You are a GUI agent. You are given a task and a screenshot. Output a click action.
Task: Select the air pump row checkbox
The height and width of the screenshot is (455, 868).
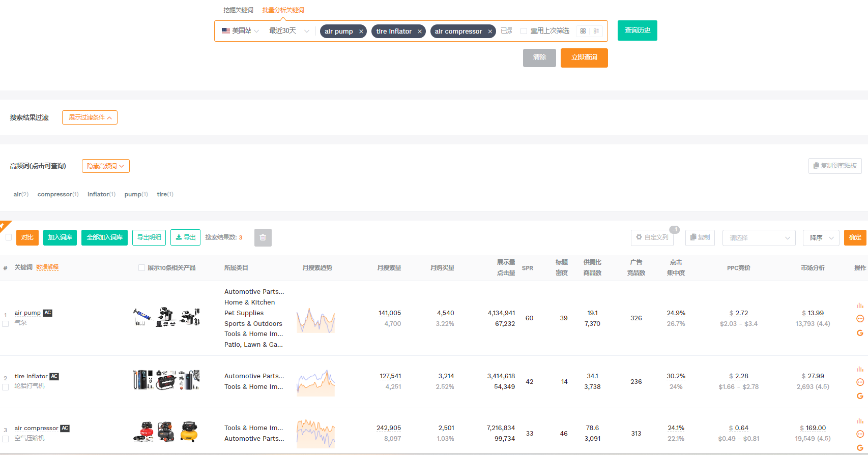(x=6, y=324)
